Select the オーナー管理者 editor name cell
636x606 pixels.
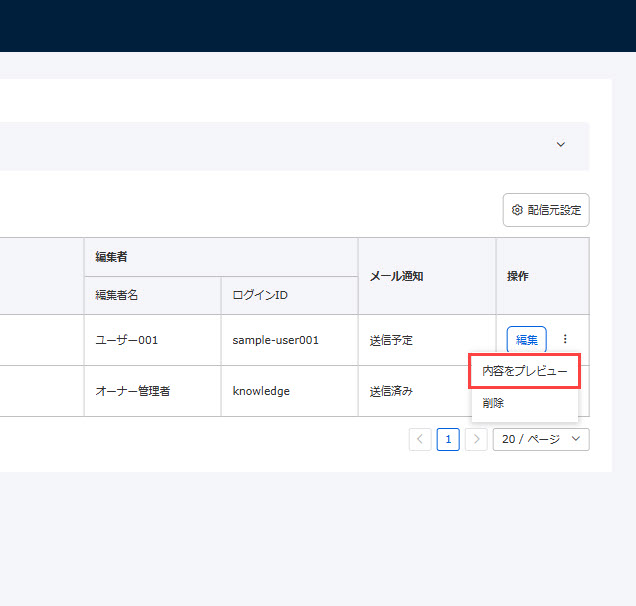[x=133, y=391]
